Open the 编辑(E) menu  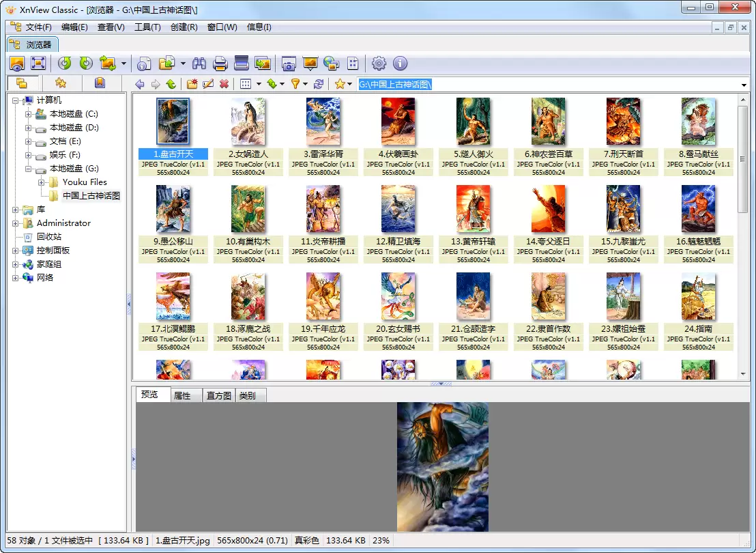pyautogui.click(x=74, y=27)
